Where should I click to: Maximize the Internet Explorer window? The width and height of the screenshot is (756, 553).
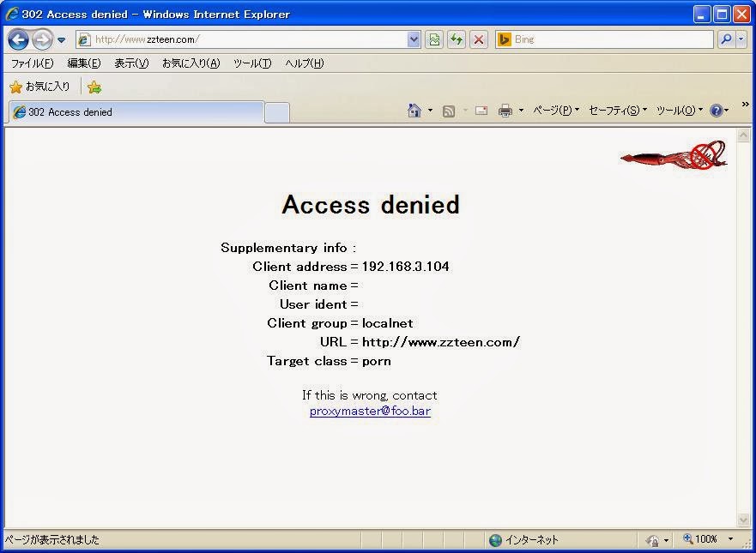722,15
